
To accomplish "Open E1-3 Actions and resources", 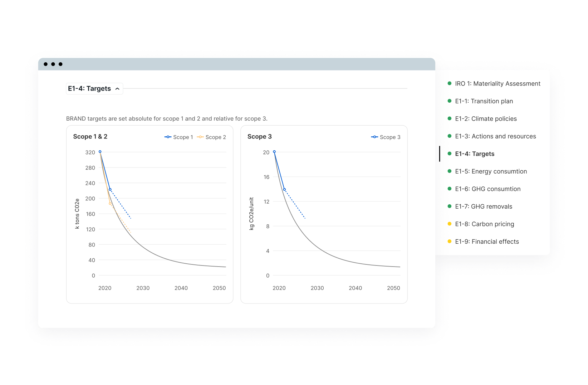I will click(495, 136).
